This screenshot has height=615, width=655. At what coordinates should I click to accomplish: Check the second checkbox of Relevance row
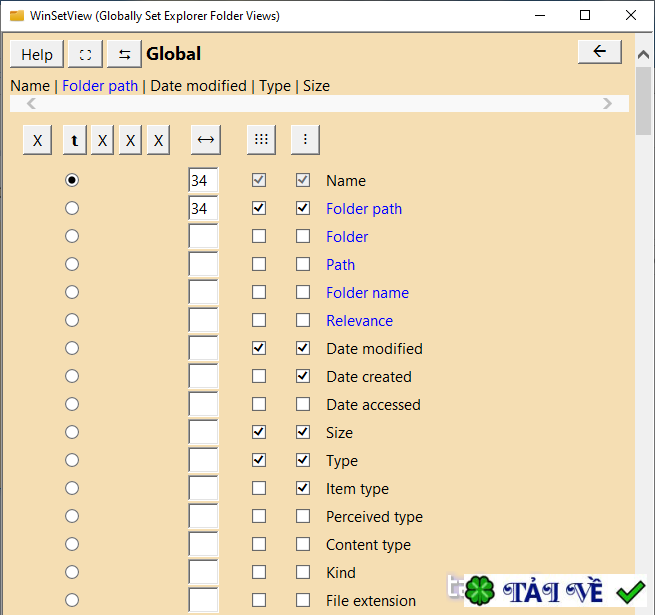coord(303,320)
